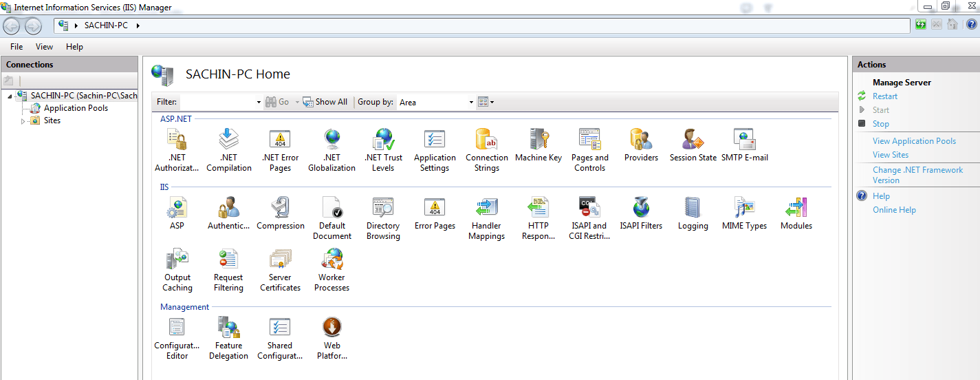
Task: Open MIME Types feature
Action: coord(744,213)
